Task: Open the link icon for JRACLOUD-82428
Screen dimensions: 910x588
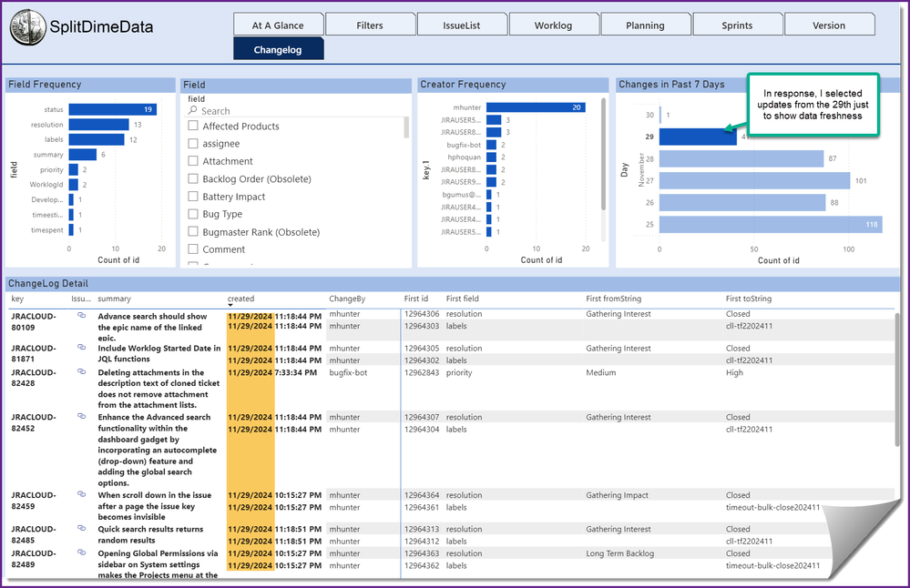Action: click(x=81, y=371)
